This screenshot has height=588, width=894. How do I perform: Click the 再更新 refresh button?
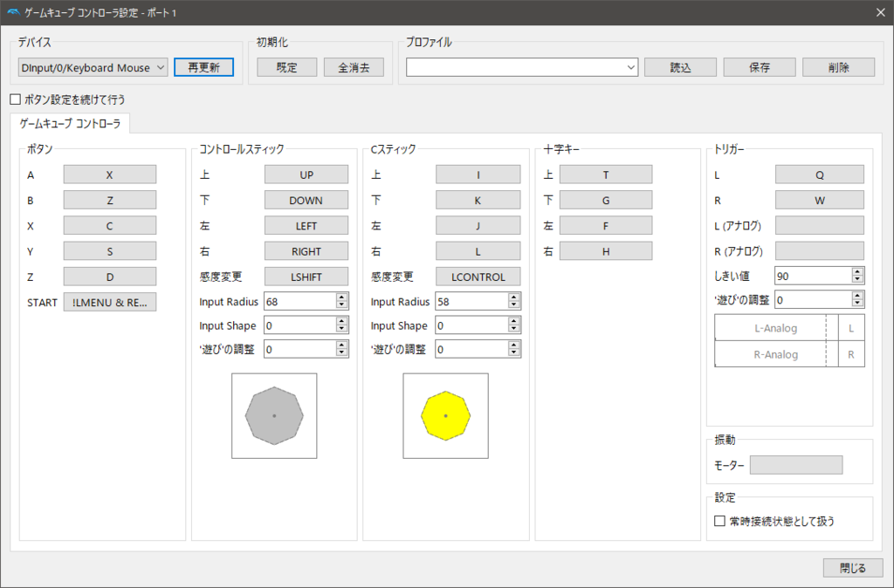[x=204, y=67]
